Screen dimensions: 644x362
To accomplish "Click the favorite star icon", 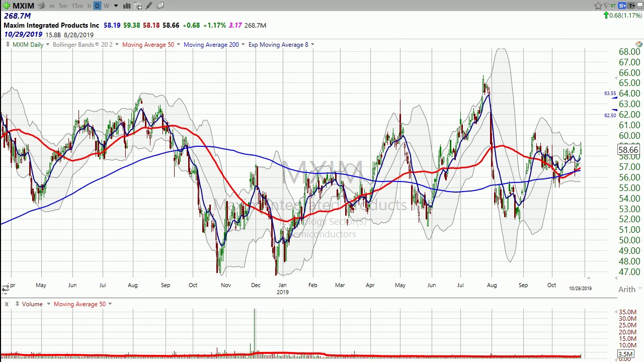I will [598, 6].
